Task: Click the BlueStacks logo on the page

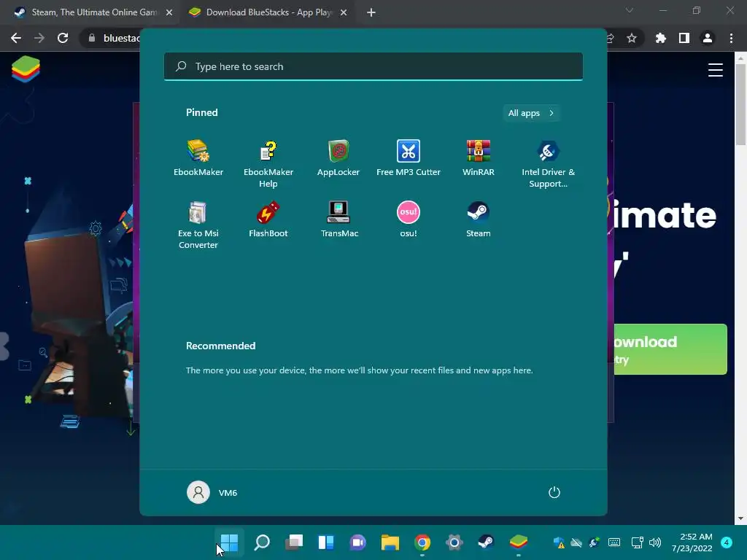Action: tap(26, 69)
